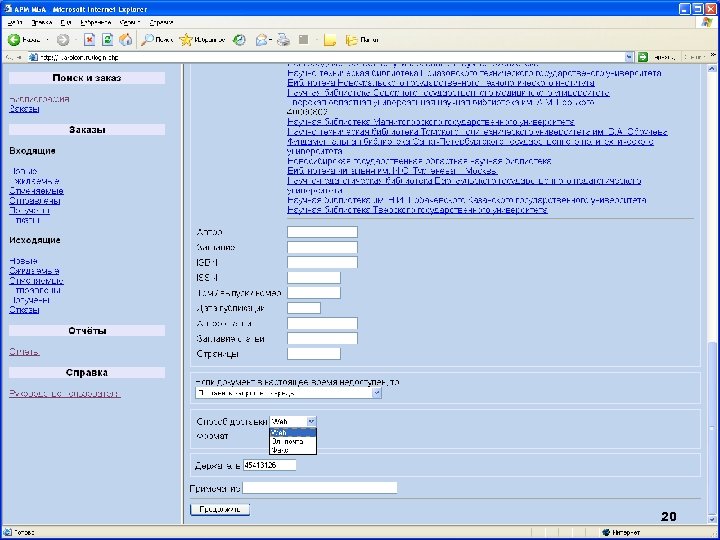The height and width of the screenshot is (540, 720).
Task: Click the Страницы input field
Action: pos(314,354)
